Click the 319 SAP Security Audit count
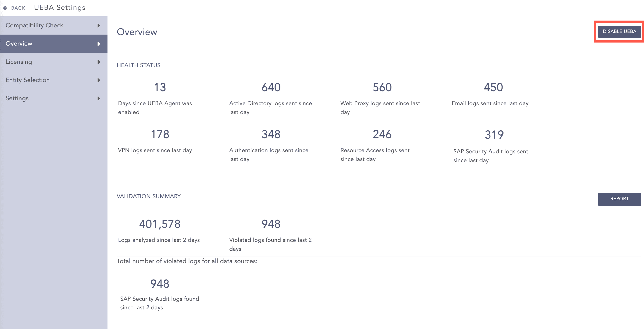Screen dimensions: 644x329 494,135
